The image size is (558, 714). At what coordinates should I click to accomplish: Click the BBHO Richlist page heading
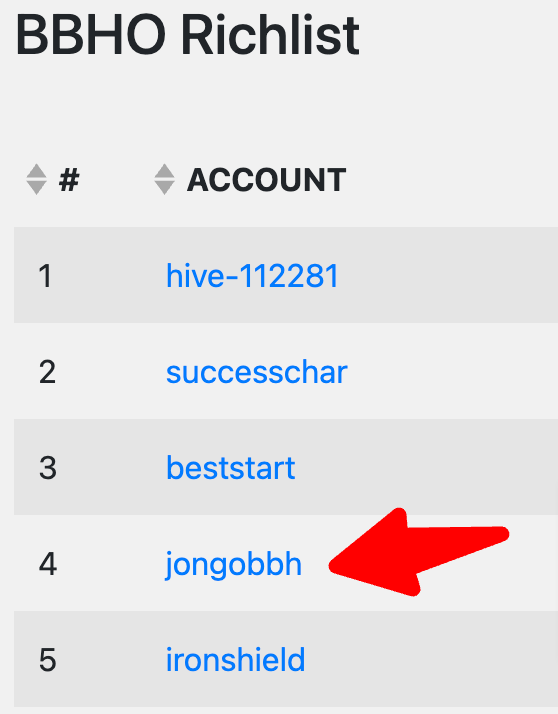point(188,35)
